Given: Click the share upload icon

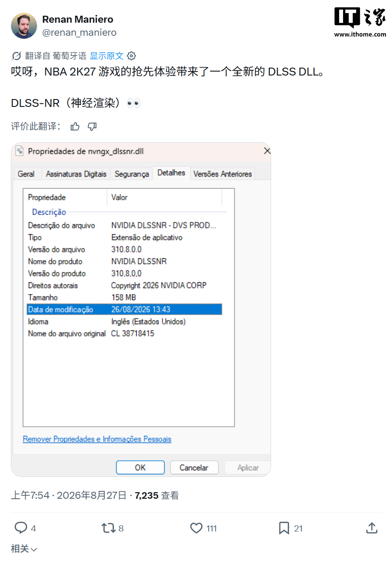Looking at the screenshot, I should [x=371, y=528].
